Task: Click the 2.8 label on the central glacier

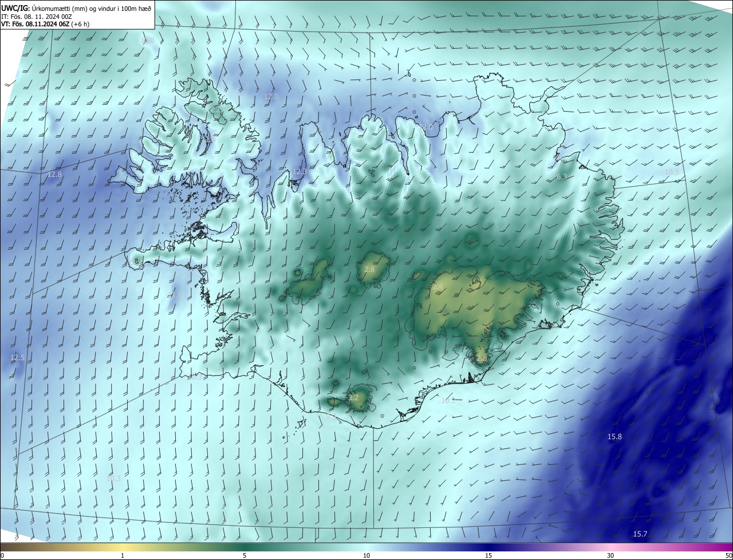Action: tap(369, 269)
